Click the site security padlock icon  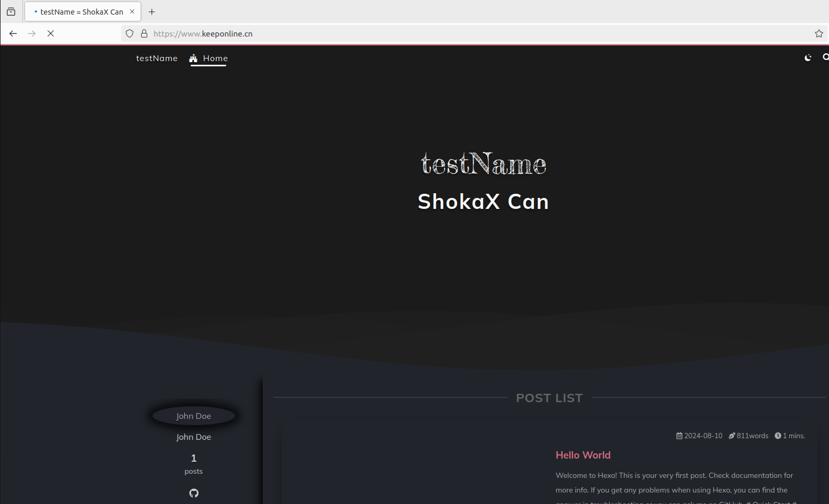144,33
